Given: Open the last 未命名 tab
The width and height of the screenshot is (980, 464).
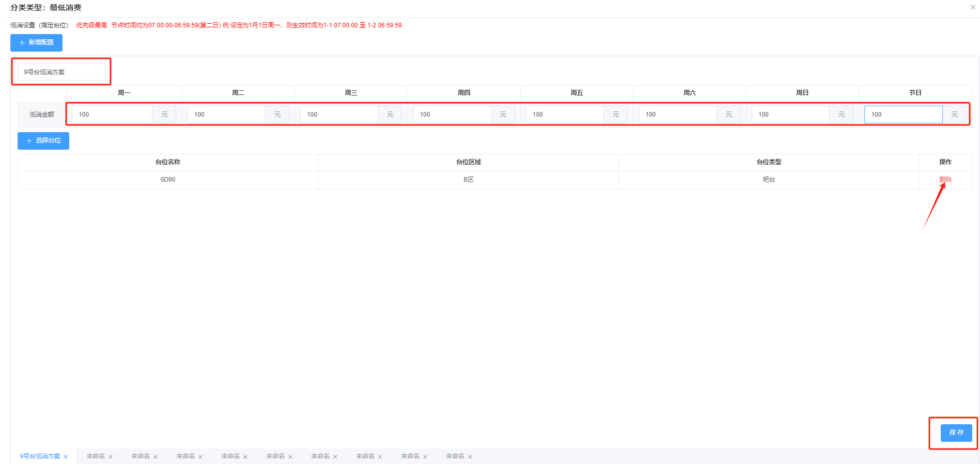Looking at the screenshot, I should click(x=455, y=456).
